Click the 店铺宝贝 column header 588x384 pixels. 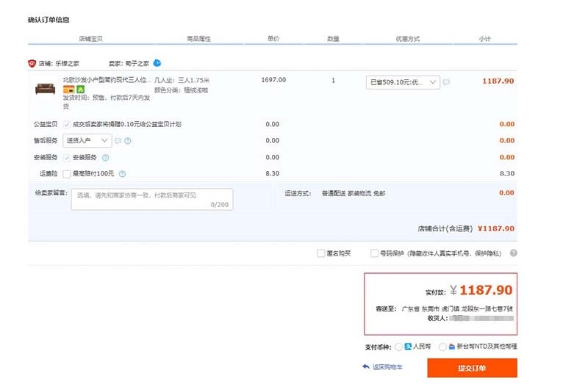(90, 39)
